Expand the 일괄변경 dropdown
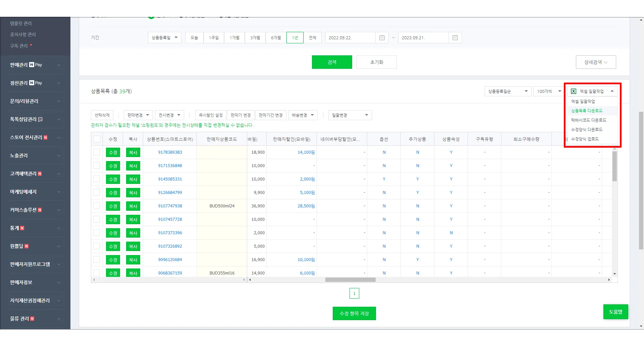644x346 pixels. pos(350,115)
